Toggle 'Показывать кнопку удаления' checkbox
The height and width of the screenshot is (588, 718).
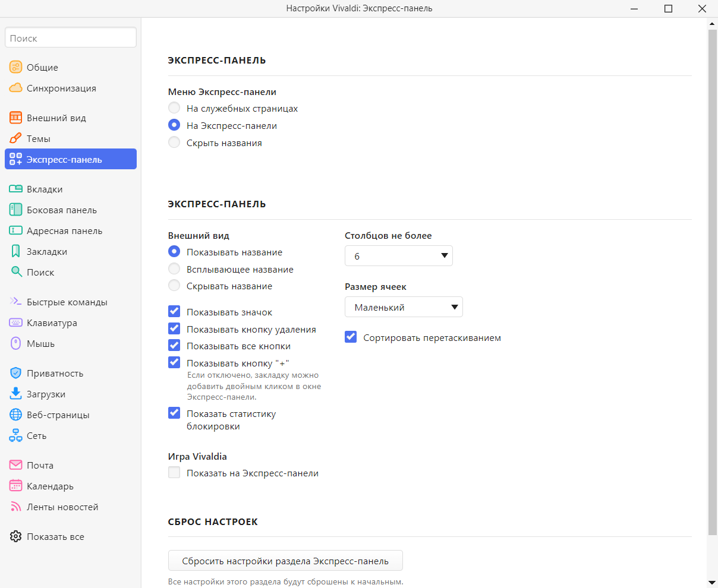pos(174,328)
